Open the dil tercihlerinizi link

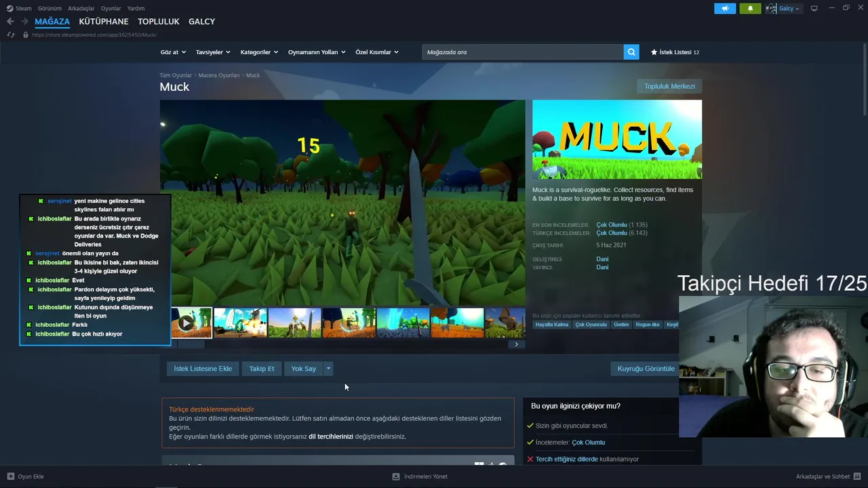[331, 436]
